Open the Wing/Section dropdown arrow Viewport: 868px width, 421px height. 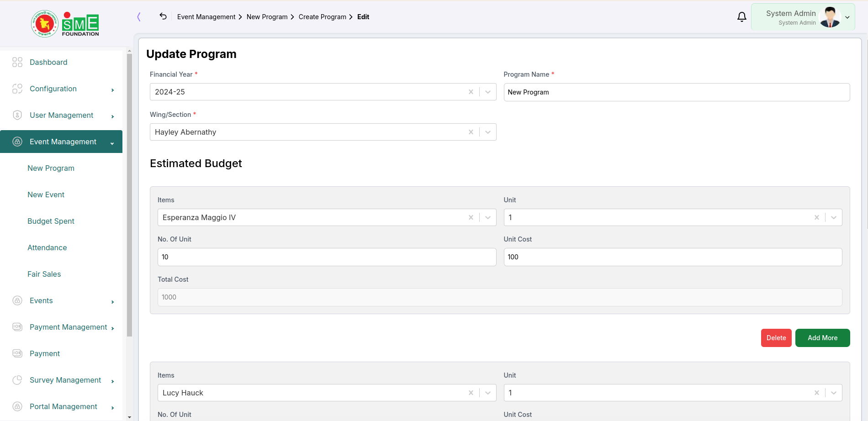pos(488,132)
